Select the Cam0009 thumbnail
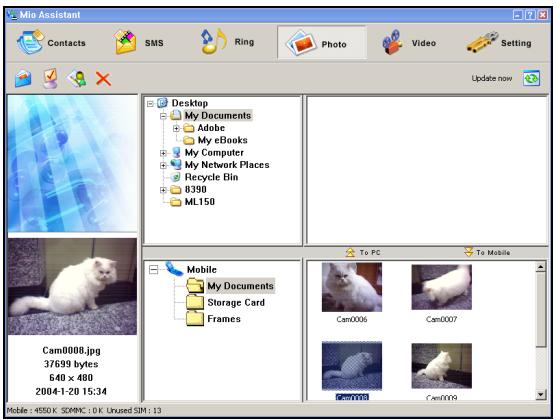The image size is (557, 420). [x=442, y=366]
